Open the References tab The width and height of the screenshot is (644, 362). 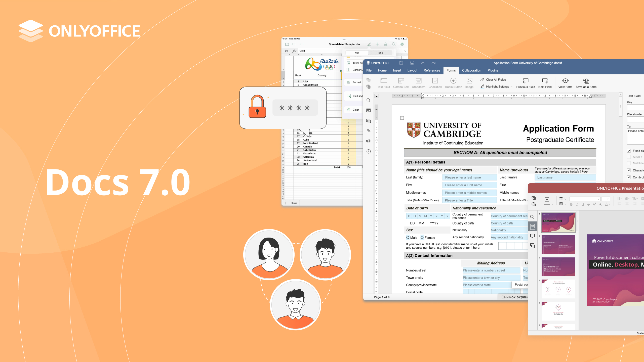coord(432,70)
